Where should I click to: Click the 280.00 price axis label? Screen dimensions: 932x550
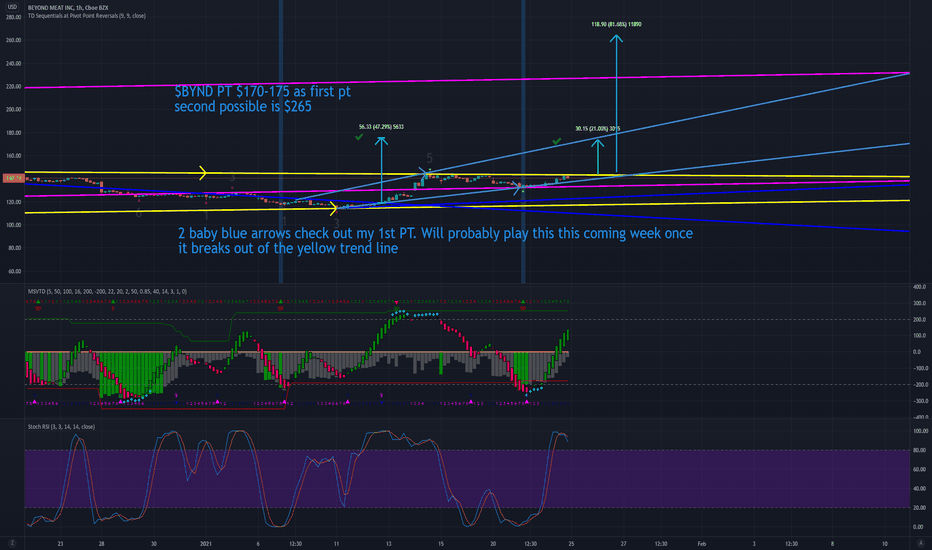point(14,17)
